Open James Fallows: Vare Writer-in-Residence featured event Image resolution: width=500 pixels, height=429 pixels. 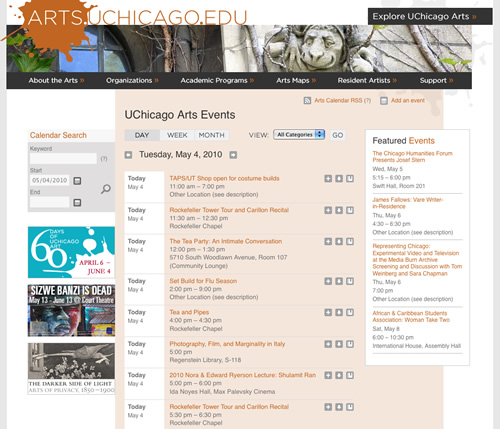click(408, 203)
